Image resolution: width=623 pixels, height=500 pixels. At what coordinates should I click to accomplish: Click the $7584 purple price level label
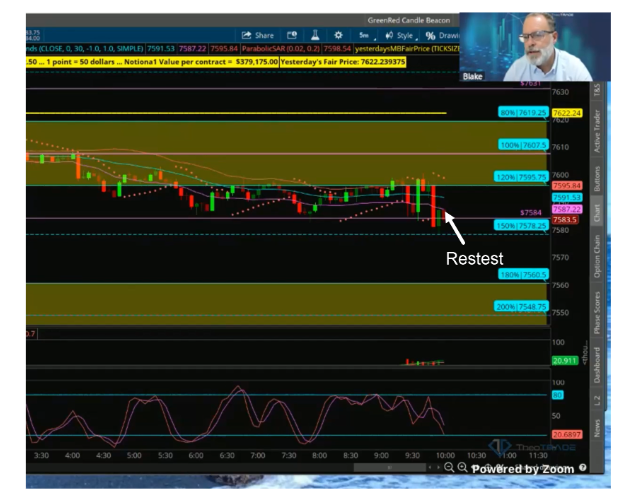530,213
